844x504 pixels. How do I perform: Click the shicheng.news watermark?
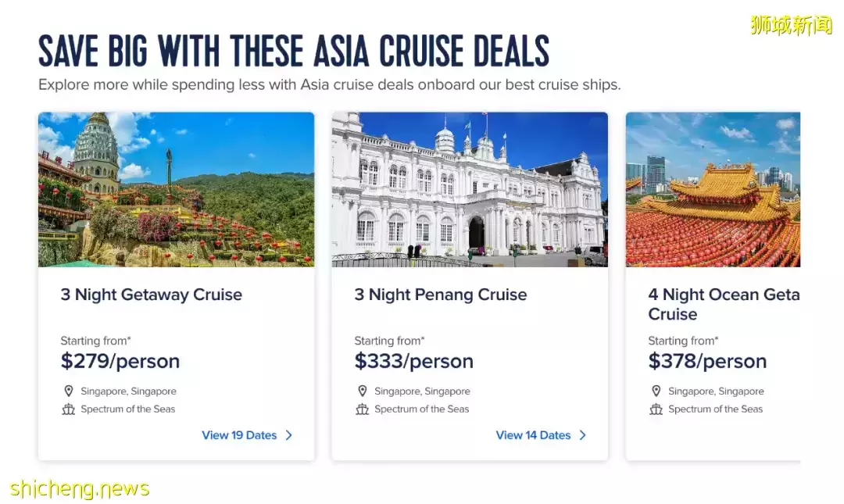[x=80, y=489]
